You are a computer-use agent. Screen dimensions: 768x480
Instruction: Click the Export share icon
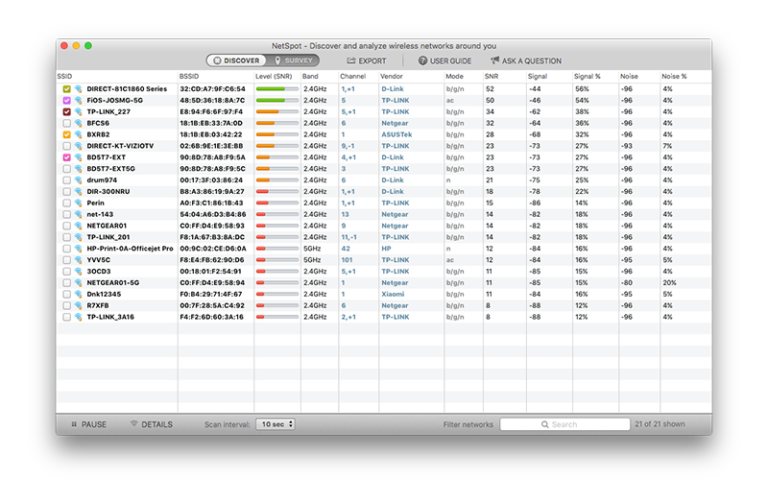(x=351, y=61)
